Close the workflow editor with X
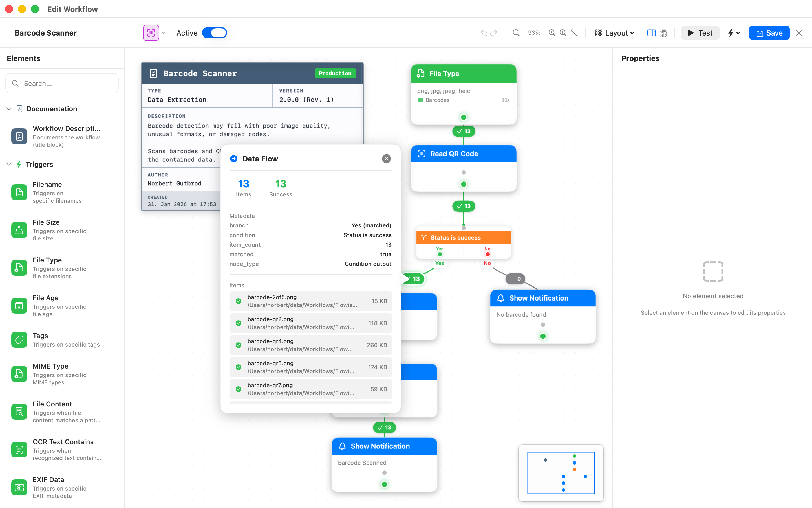 click(x=799, y=33)
